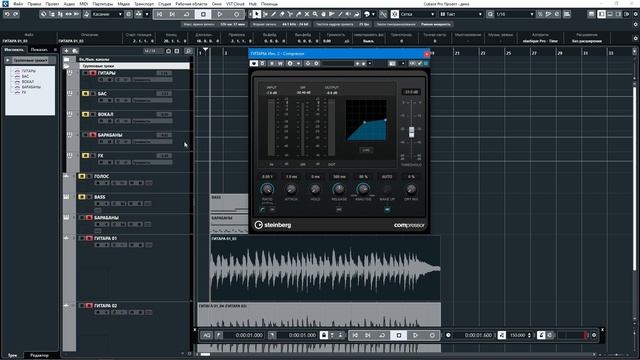This screenshot has width=640, height=360.
Task: Select the Range Selection tool
Action: (265, 14)
